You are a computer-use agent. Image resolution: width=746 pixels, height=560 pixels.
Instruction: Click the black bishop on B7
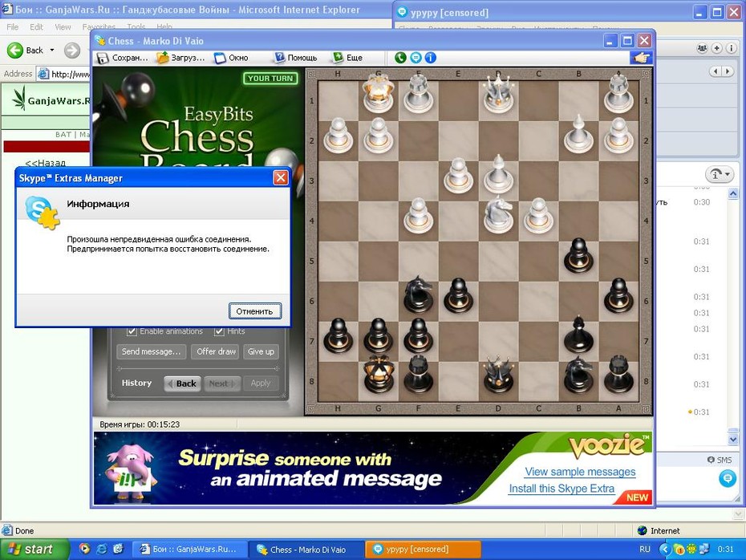pyautogui.click(x=578, y=335)
